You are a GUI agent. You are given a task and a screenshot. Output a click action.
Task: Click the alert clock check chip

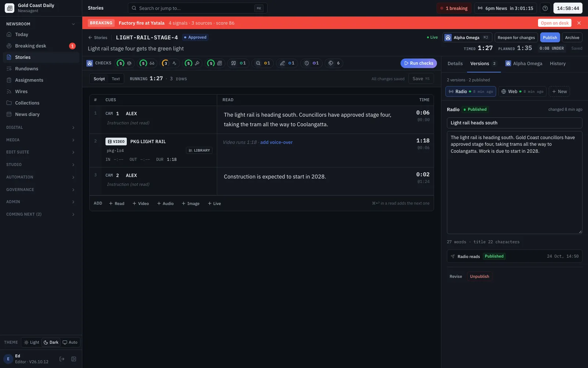(x=312, y=63)
